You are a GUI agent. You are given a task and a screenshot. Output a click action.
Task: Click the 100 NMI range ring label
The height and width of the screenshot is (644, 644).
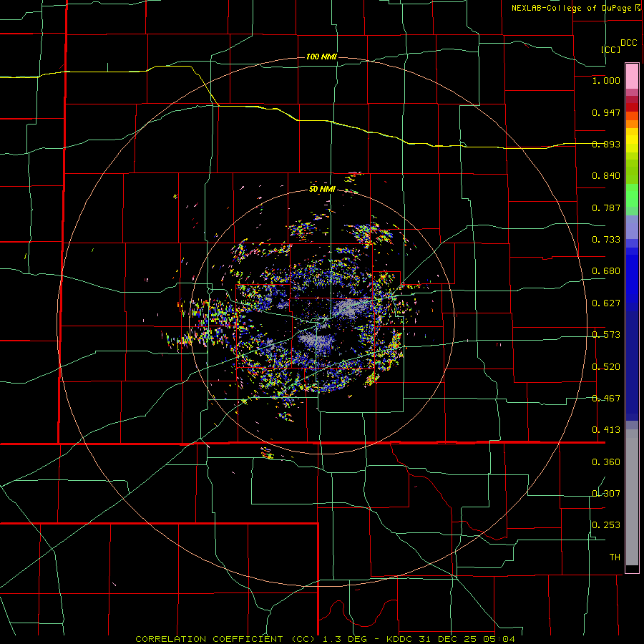(x=321, y=57)
